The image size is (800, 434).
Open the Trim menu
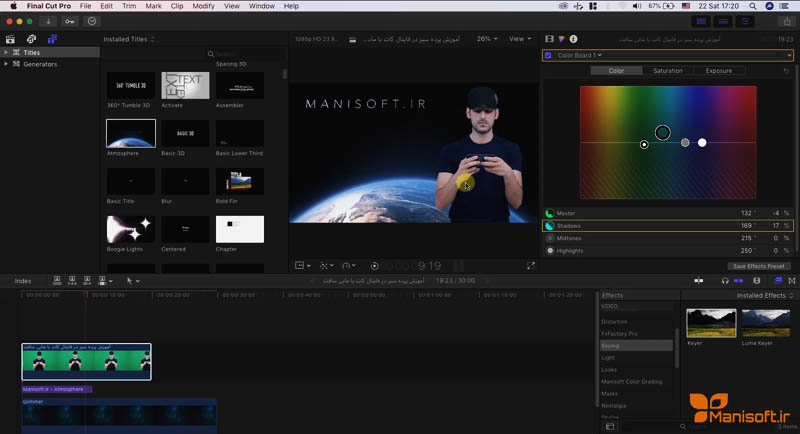[x=129, y=6]
